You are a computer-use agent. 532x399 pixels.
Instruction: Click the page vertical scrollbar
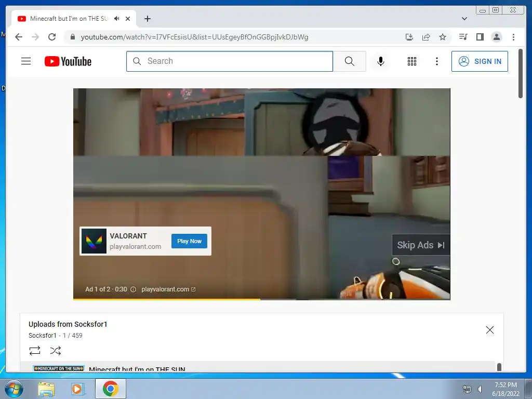[x=521, y=74]
